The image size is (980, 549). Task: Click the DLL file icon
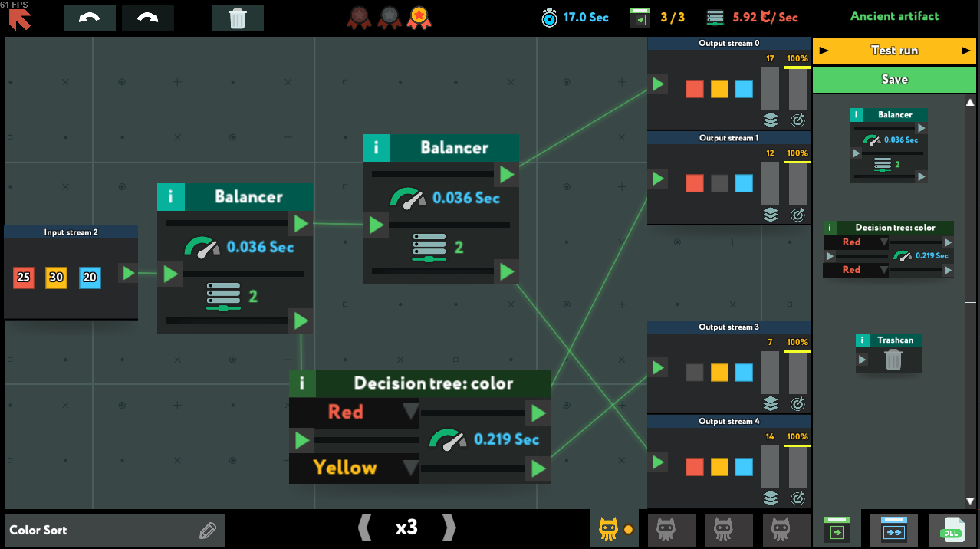(x=952, y=530)
